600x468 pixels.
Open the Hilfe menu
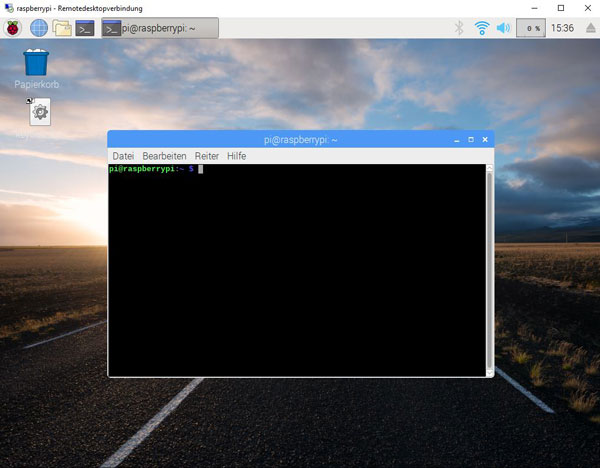[236, 156]
